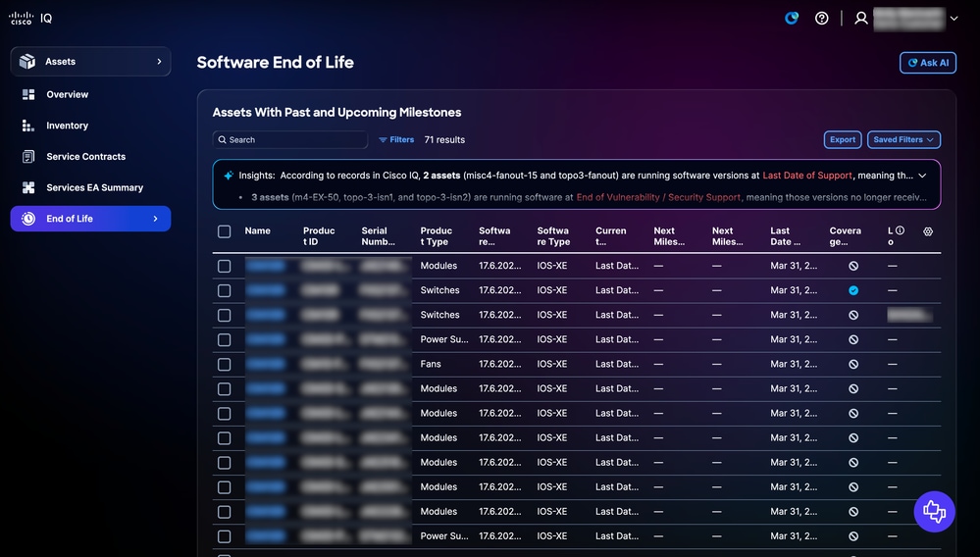This screenshot has height=557, width=980.
Task: Open the Filters control
Action: [x=396, y=140]
